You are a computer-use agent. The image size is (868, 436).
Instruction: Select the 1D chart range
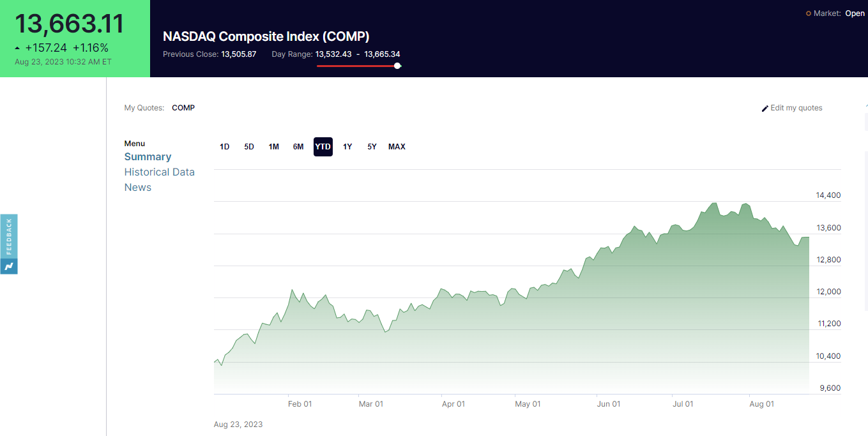pyautogui.click(x=225, y=147)
